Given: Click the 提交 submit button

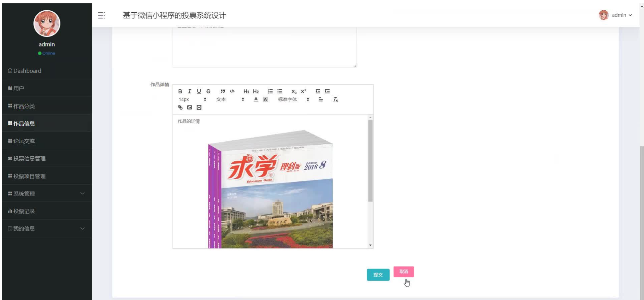Looking at the screenshot, I should click(x=378, y=275).
